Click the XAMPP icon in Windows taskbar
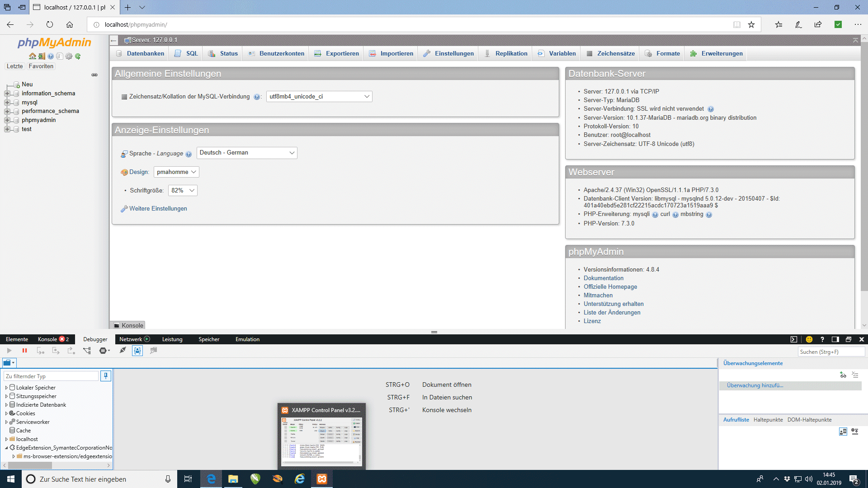This screenshot has width=868, height=488. [x=322, y=479]
